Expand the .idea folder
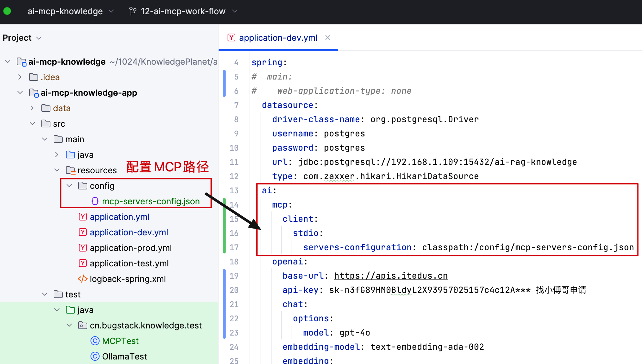This screenshot has height=364, width=642. coord(20,77)
